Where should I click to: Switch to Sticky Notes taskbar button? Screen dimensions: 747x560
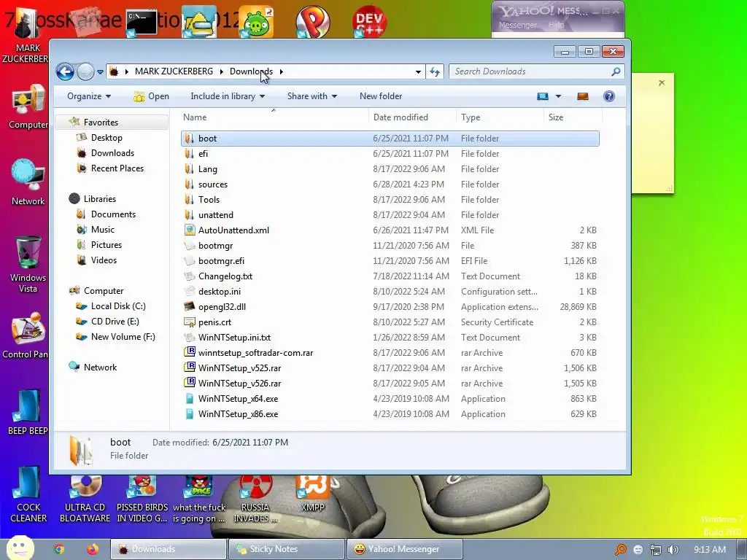286,549
